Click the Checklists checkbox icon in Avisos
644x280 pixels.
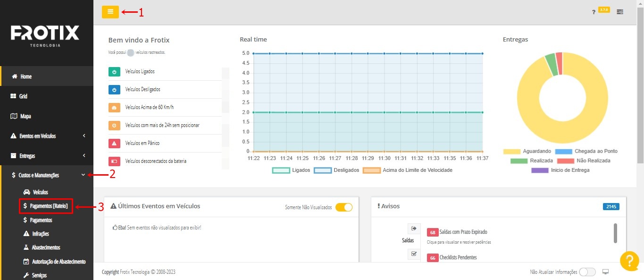tap(414, 254)
